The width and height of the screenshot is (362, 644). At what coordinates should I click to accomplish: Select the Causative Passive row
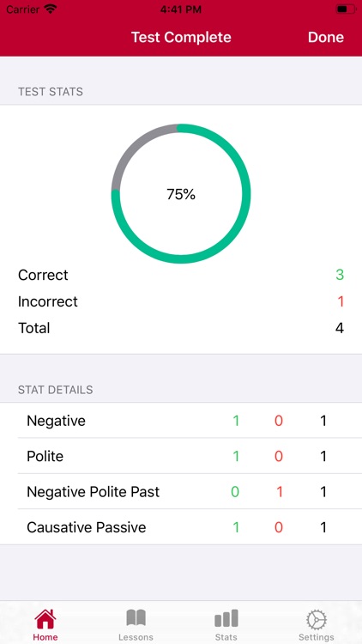pos(181,527)
